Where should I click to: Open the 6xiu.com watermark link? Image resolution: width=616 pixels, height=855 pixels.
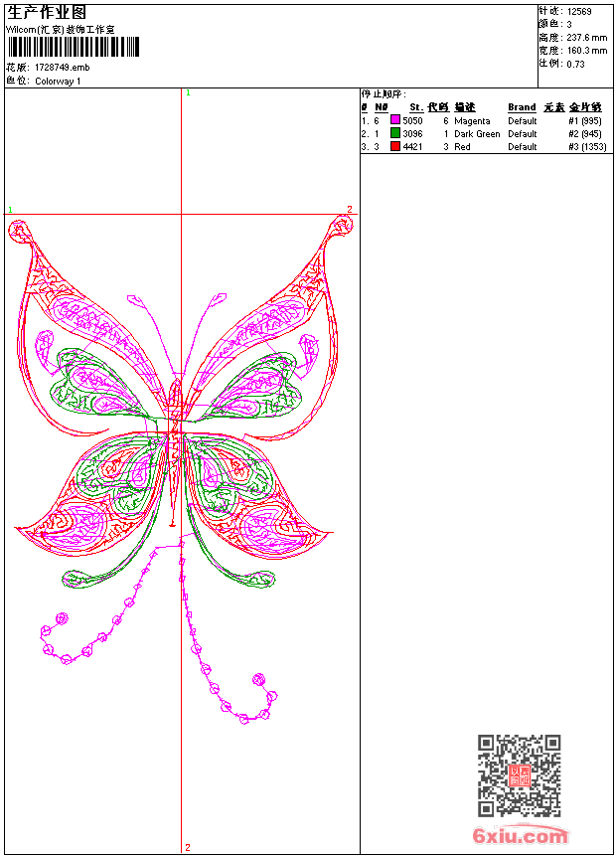tap(520, 836)
